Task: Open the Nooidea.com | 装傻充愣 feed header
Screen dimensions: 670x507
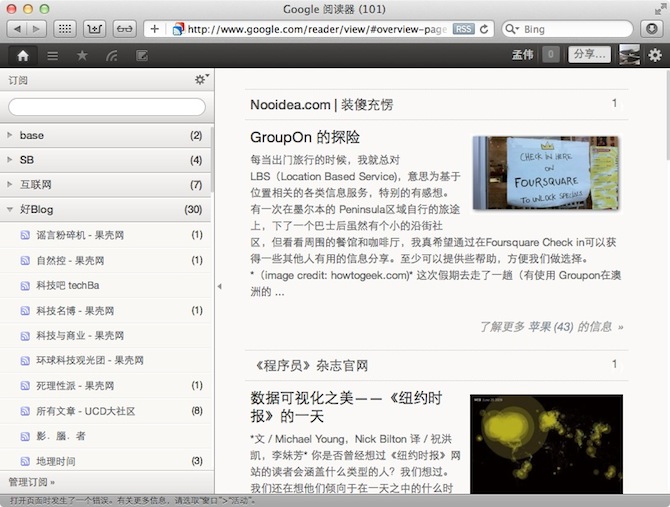Action: coord(321,104)
